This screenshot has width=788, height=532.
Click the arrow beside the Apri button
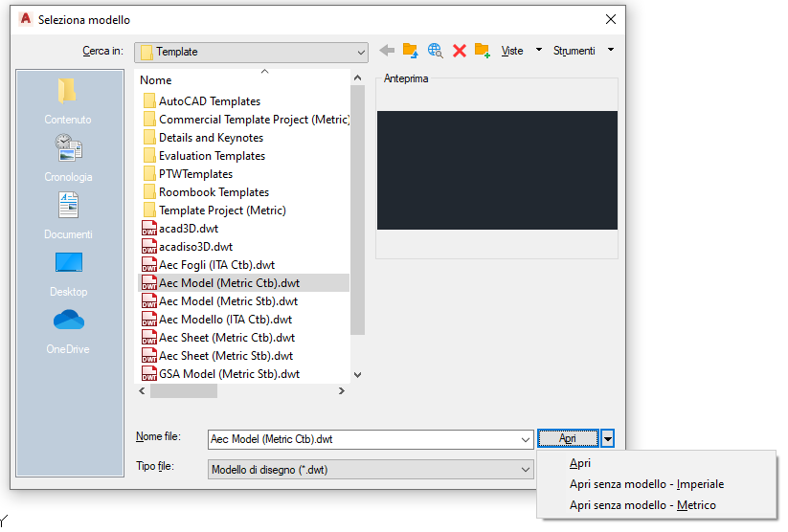(x=608, y=438)
